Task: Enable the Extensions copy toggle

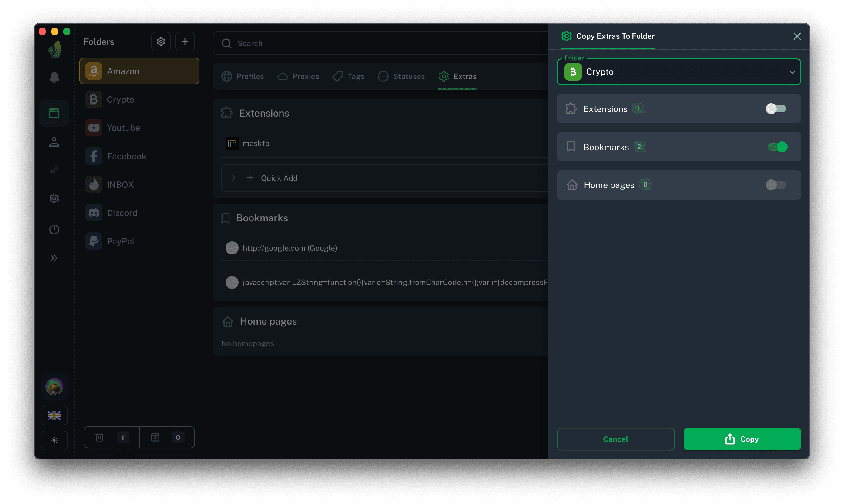Action: point(776,109)
